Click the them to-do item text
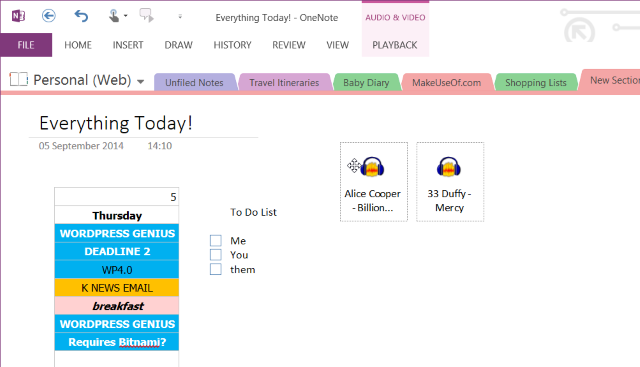This screenshot has width=640, height=367. (x=242, y=269)
